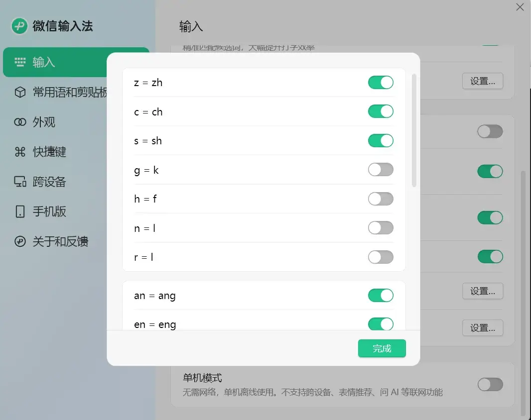Switch to the 快捷键 section
The image size is (531, 420).
[x=55, y=152]
